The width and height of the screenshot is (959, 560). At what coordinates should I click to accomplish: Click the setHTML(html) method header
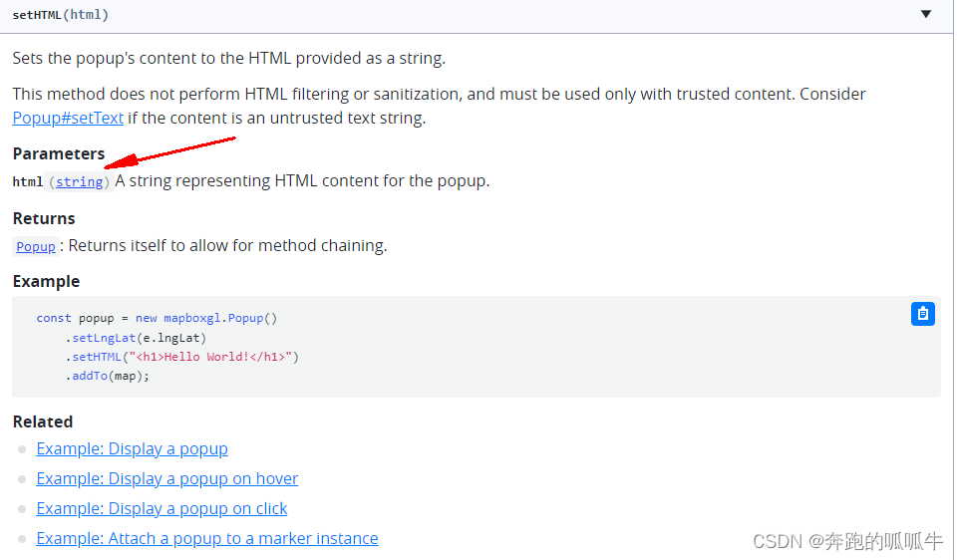61,15
